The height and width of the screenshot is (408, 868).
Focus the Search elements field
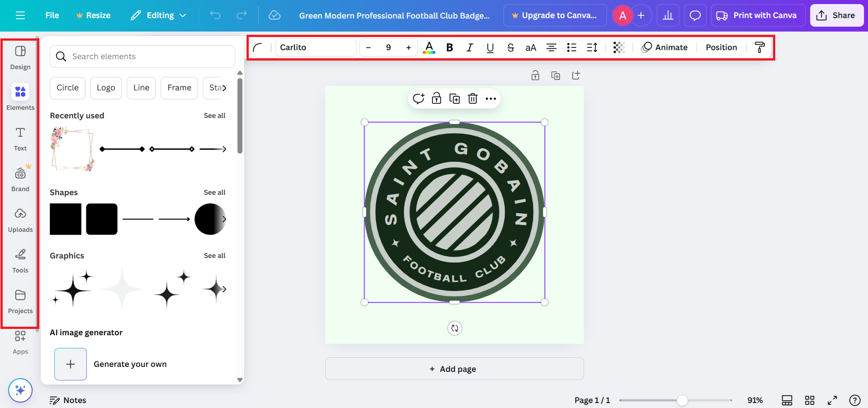[x=142, y=56]
